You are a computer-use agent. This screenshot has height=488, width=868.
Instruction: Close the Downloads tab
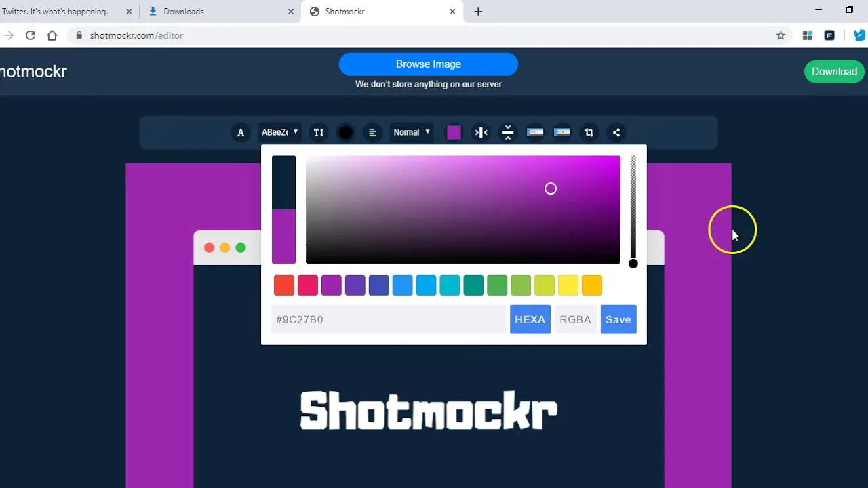pos(291,12)
